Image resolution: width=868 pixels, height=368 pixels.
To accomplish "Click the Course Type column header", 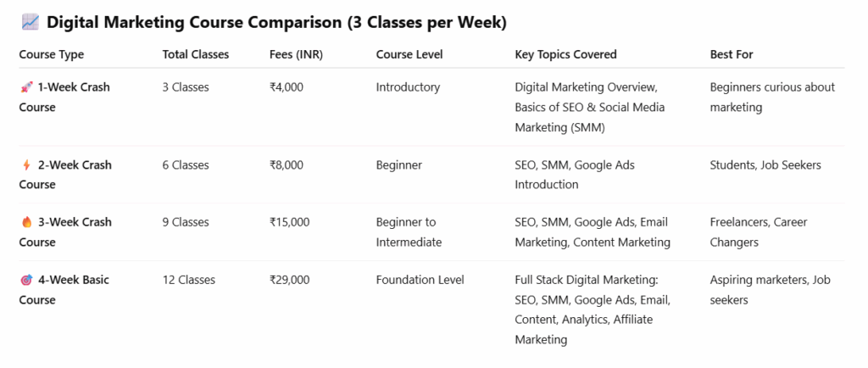I will point(52,55).
